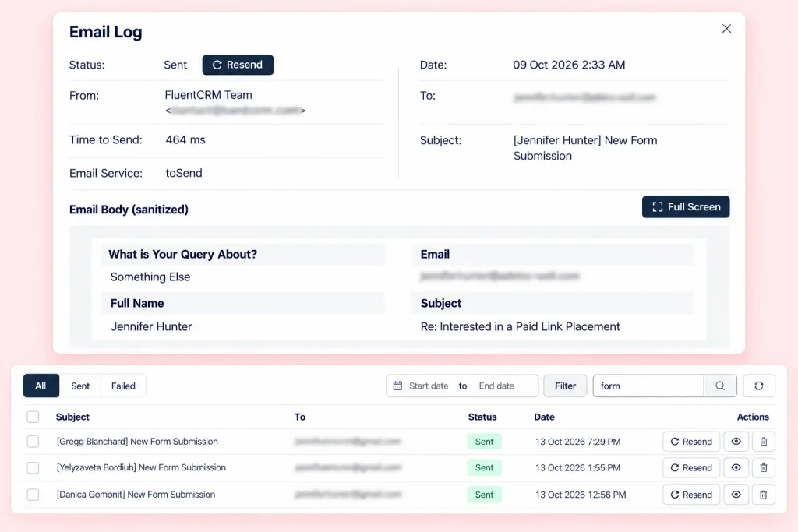Select the Gregg Blanchard row checkbox
Viewport: 798px width, 532px height.
point(33,442)
